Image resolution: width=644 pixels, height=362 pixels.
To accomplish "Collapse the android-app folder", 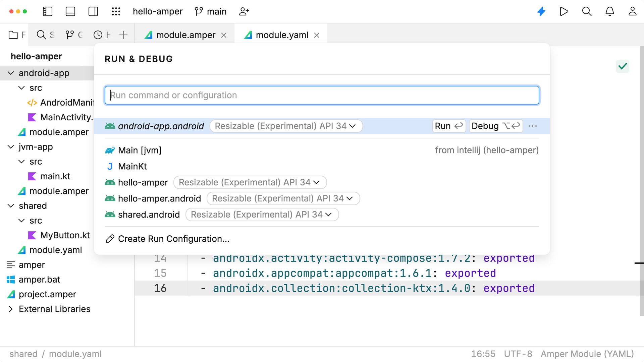I will (11, 73).
